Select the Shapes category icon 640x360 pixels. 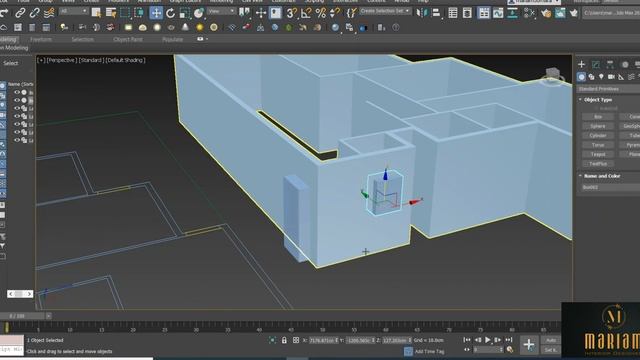tap(591, 77)
